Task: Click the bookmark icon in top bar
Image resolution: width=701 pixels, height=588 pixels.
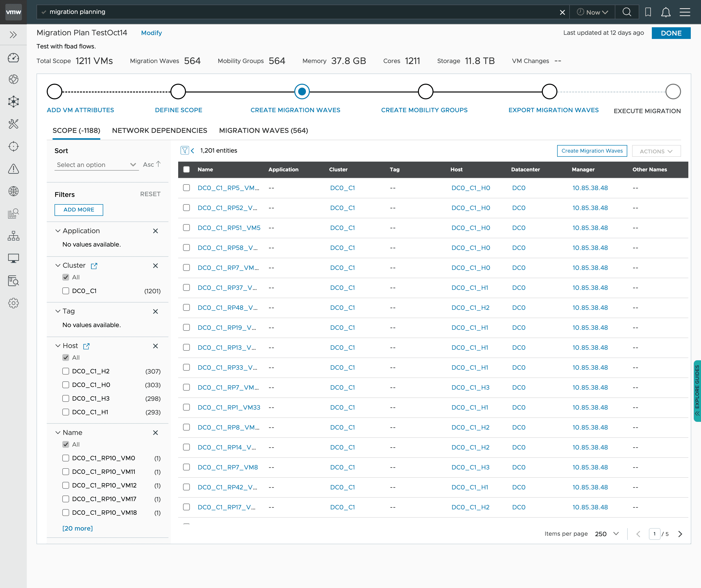Action: click(648, 12)
